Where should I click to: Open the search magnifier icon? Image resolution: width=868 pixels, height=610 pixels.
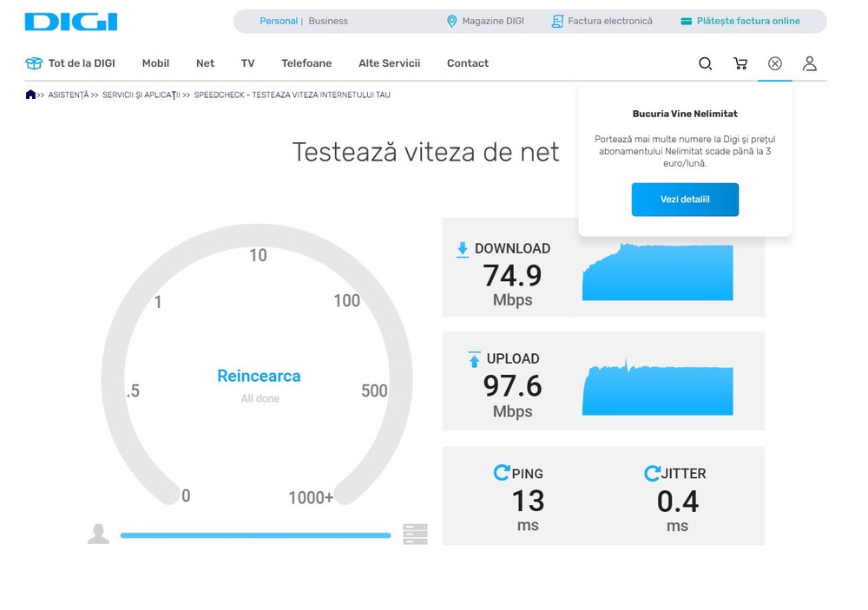(x=705, y=63)
